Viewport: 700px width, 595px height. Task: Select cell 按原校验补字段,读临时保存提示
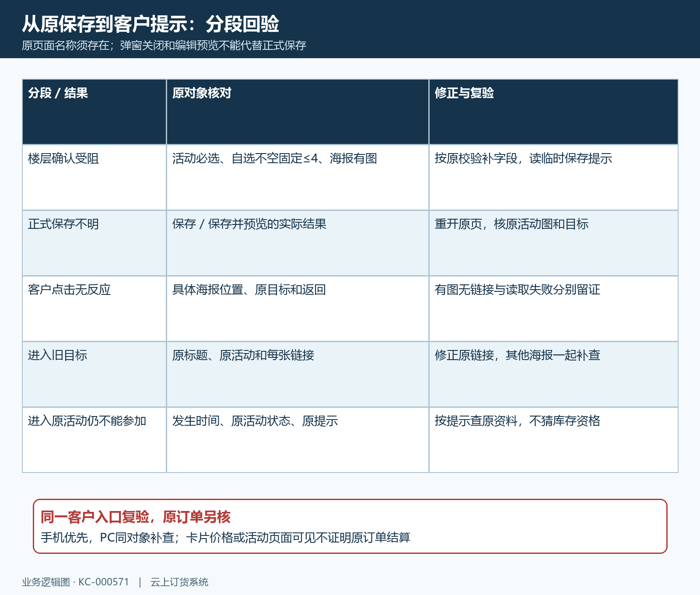click(553, 177)
